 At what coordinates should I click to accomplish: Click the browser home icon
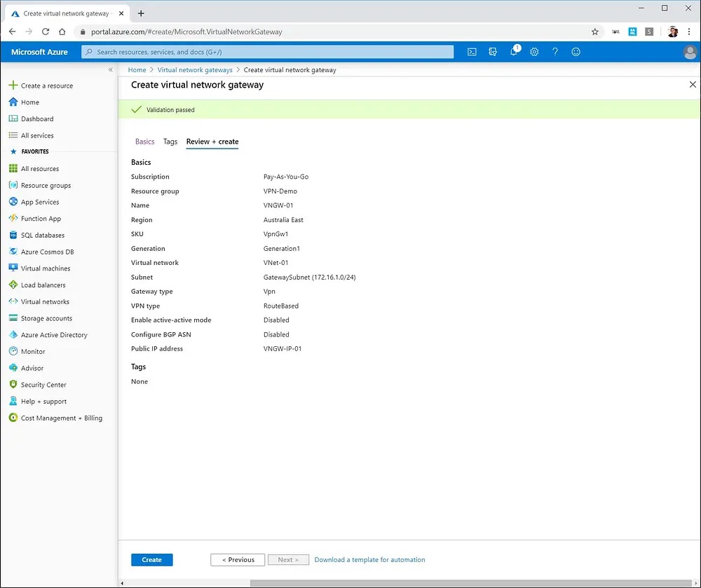(x=62, y=32)
